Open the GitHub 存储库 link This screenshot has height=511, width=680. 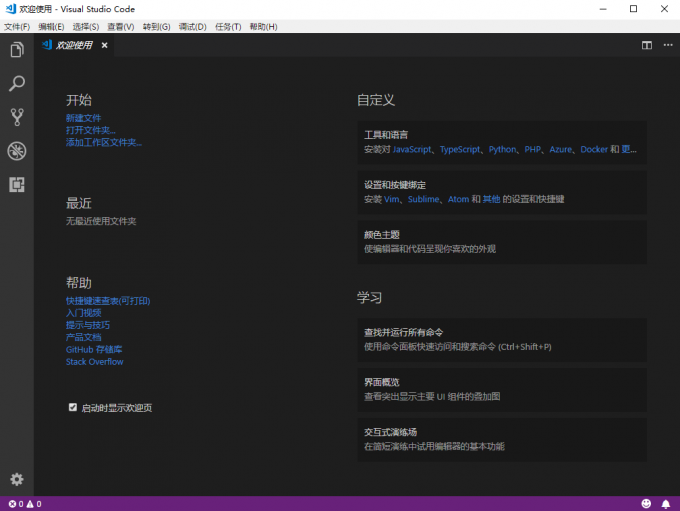94,349
